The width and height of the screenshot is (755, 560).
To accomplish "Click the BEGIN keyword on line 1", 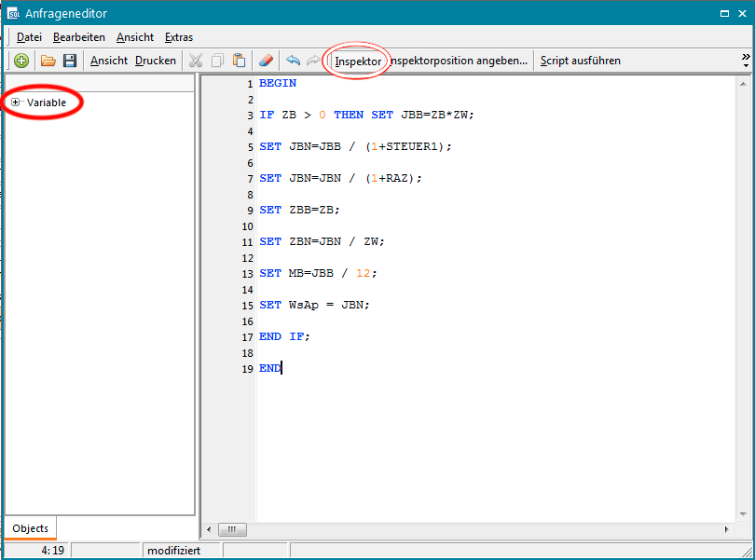I will click(x=278, y=83).
